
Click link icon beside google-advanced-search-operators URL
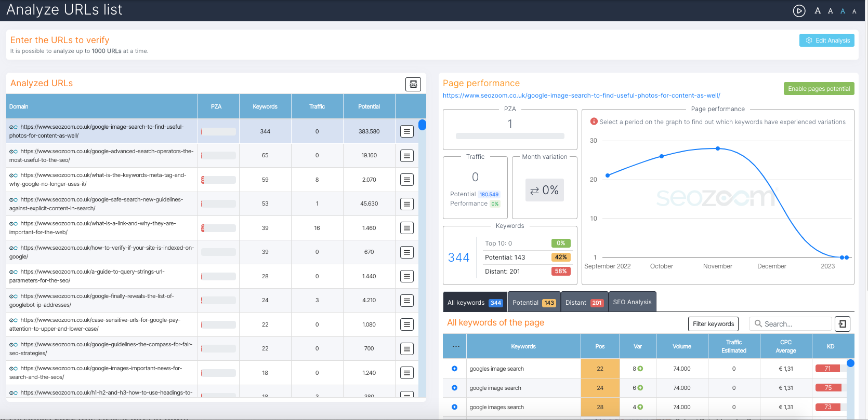tap(14, 152)
